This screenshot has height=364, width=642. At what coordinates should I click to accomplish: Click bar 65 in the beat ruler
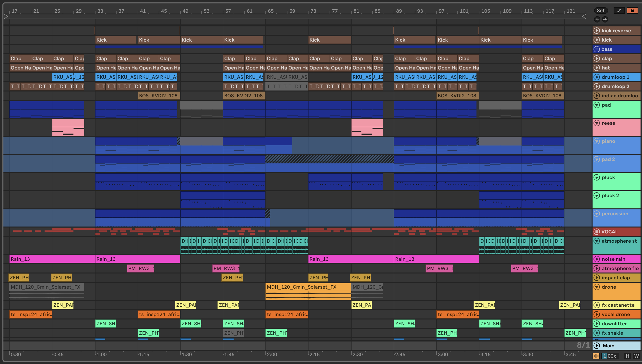coord(271,11)
